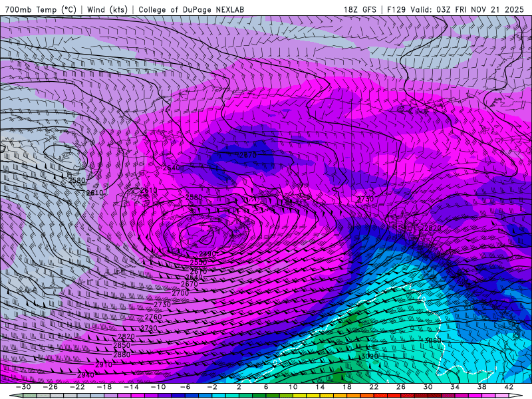Image resolution: width=532 pixels, height=399 pixels.
Task: Click the -6 color scale value
Action: [185, 387]
